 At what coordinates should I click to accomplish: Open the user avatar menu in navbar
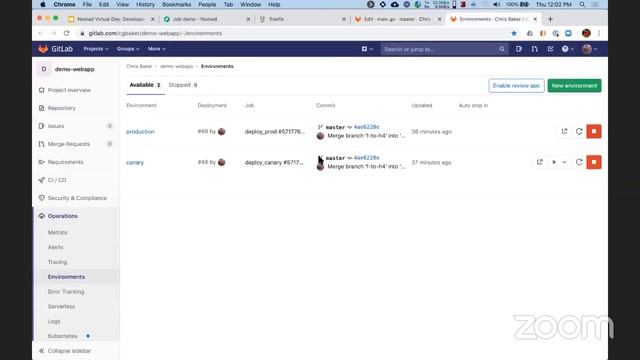(x=589, y=49)
